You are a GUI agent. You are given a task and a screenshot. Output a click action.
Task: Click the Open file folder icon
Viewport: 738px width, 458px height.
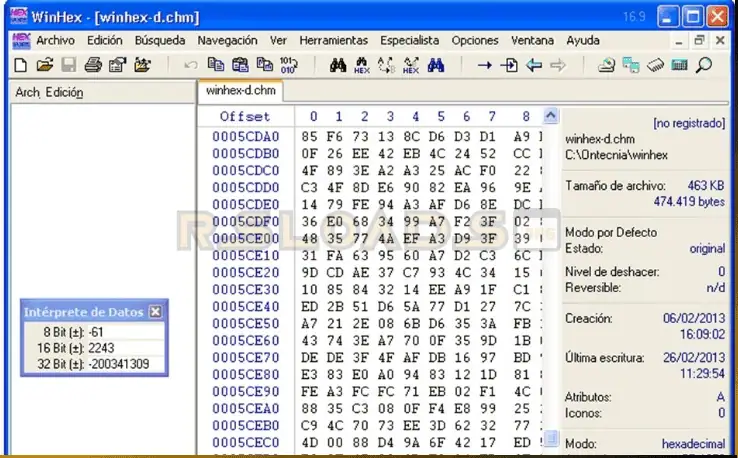coord(44,65)
